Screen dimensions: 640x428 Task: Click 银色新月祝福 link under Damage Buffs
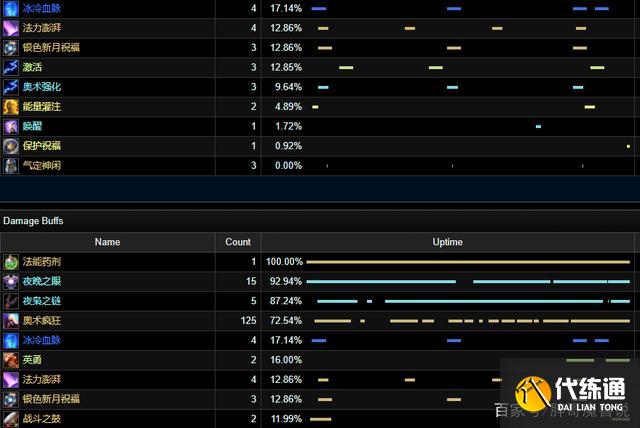tap(50, 398)
